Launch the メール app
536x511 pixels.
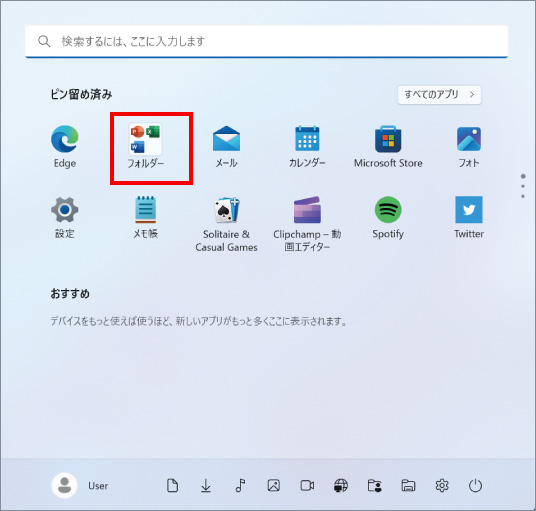pyautogui.click(x=226, y=147)
